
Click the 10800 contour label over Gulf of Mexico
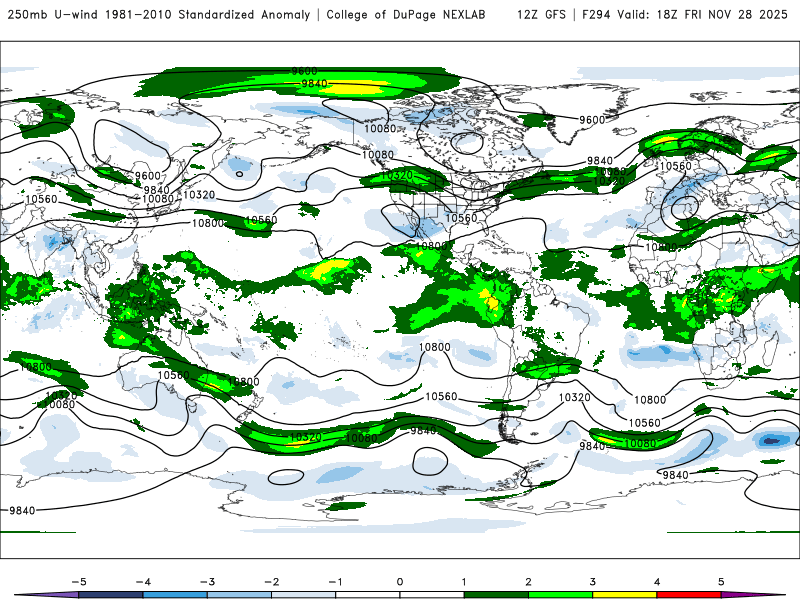pos(431,246)
